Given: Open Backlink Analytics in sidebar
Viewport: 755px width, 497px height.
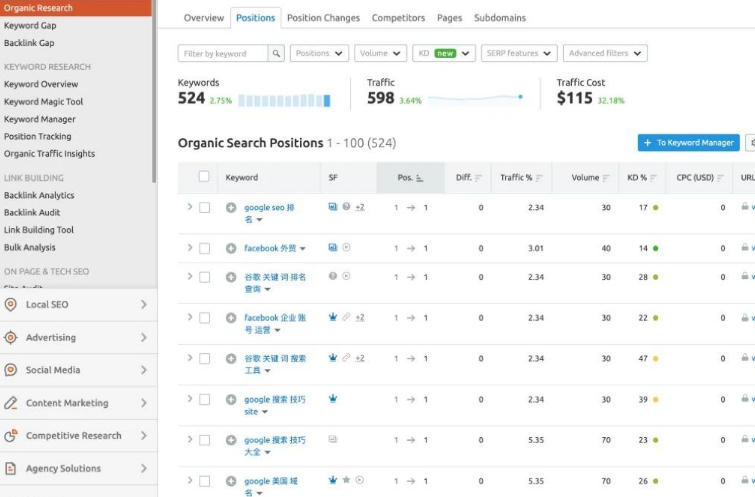Looking at the screenshot, I should pos(39,195).
